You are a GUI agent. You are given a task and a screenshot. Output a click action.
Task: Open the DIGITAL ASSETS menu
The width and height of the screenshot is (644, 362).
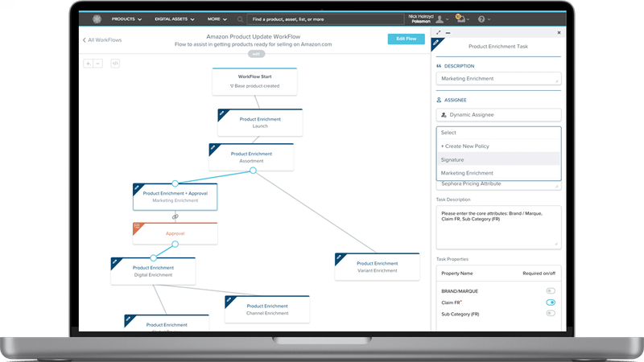tap(175, 19)
